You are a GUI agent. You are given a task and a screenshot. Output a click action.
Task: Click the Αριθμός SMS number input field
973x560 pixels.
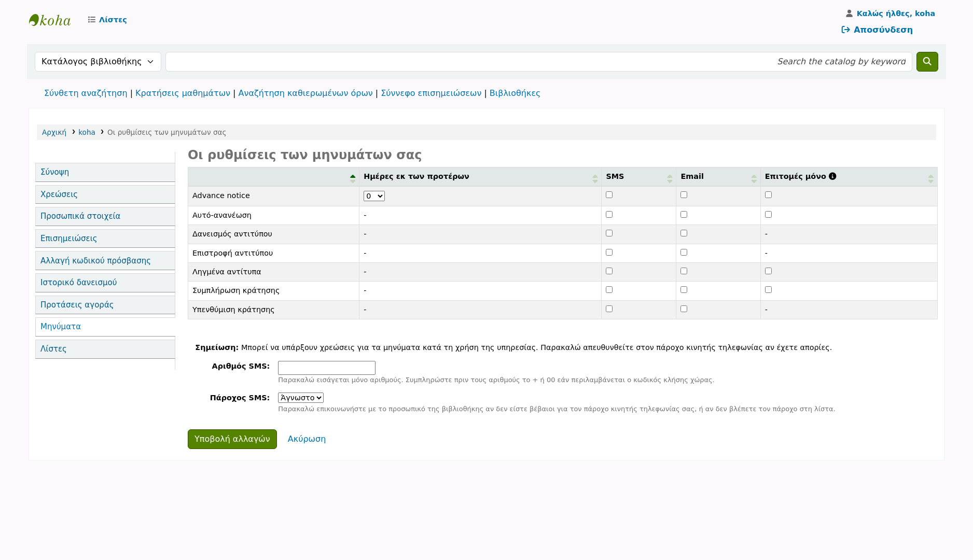click(327, 368)
